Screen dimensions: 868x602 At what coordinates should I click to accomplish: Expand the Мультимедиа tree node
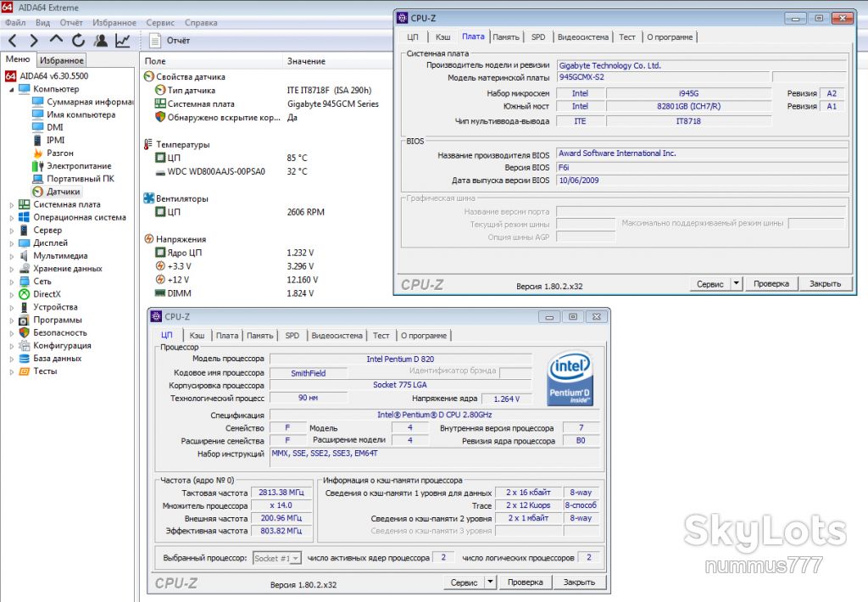point(11,256)
